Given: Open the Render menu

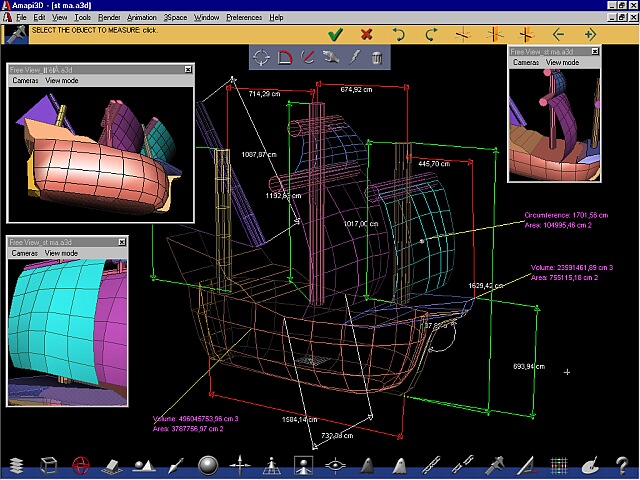Looking at the screenshot, I should [109, 17].
